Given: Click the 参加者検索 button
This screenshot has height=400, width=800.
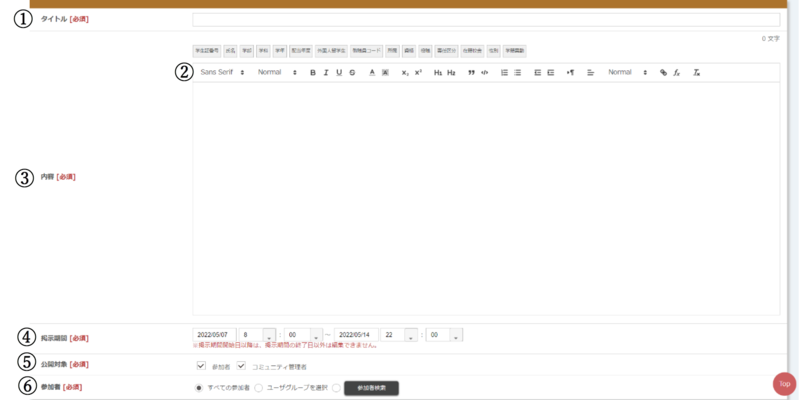Looking at the screenshot, I should point(371,387).
